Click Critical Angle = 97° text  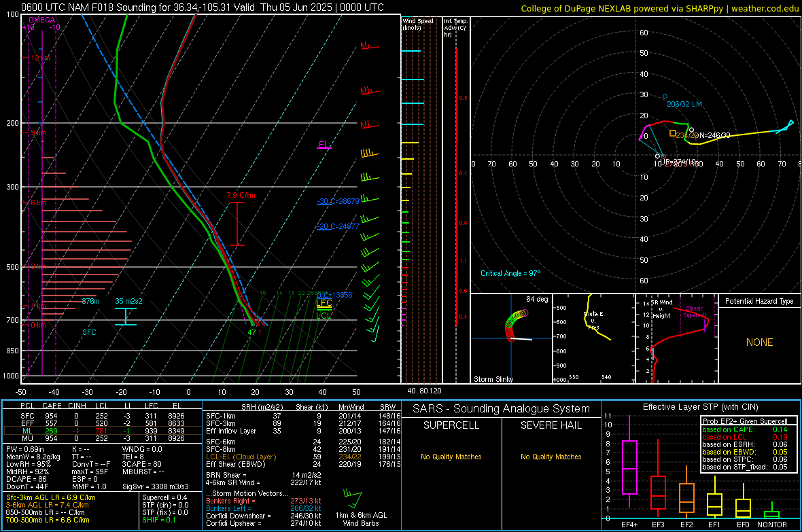pyautogui.click(x=510, y=273)
